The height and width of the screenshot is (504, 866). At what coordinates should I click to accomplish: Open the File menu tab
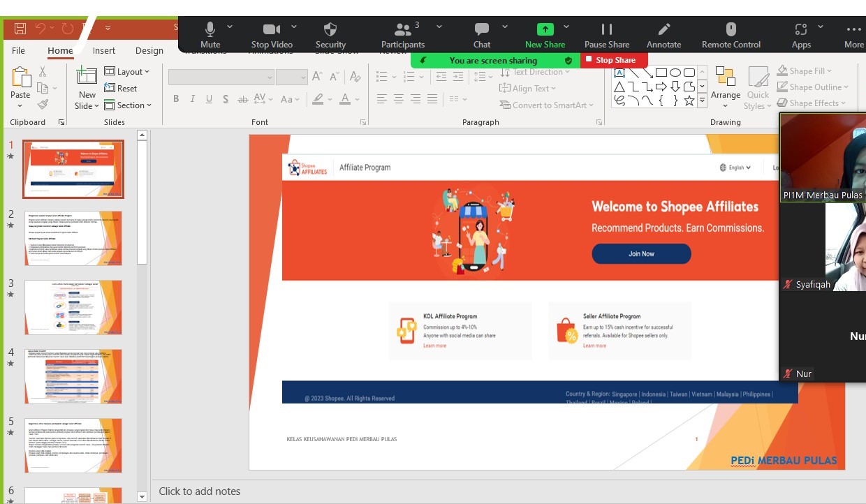pos(18,50)
